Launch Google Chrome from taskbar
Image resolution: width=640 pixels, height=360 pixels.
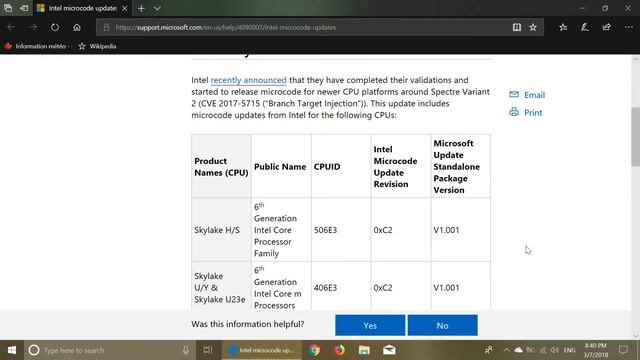pyautogui.click(x=314, y=350)
